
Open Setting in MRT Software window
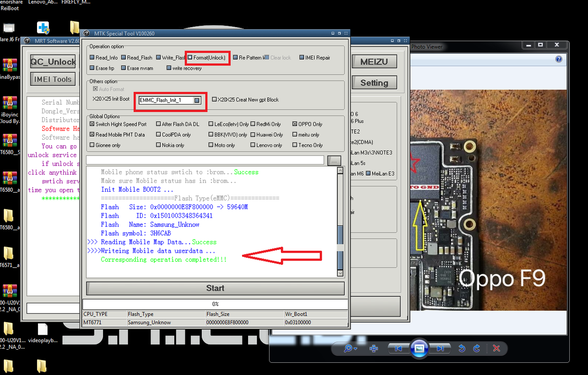click(x=374, y=83)
